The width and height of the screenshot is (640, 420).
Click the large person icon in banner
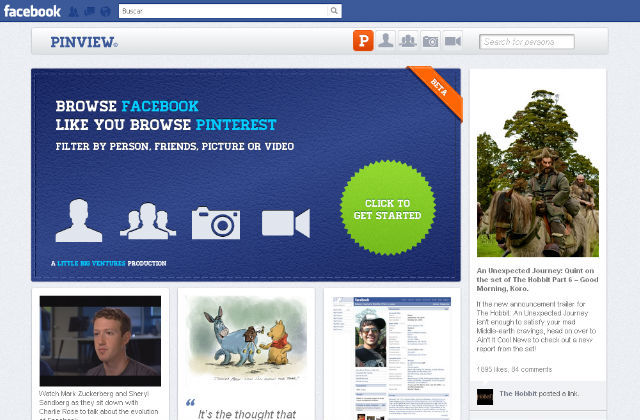[x=79, y=220]
